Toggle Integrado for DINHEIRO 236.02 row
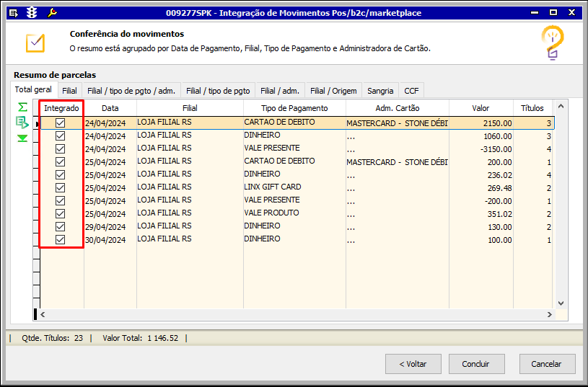This screenshot has height=387, width=588. 60,175
